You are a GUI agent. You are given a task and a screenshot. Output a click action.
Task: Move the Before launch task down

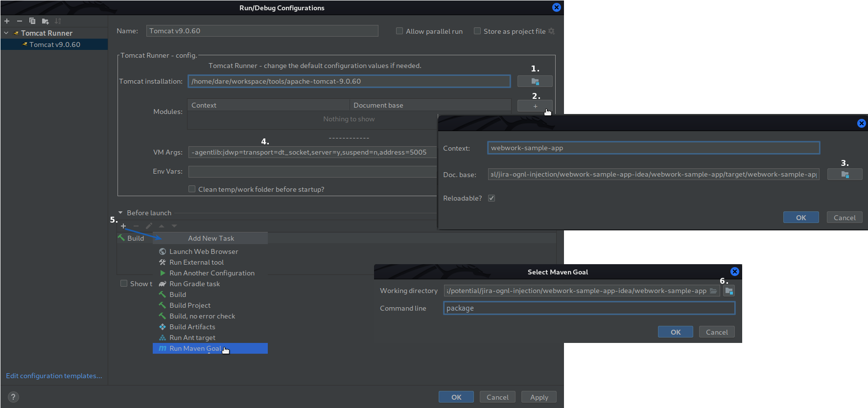pos(174,226)
